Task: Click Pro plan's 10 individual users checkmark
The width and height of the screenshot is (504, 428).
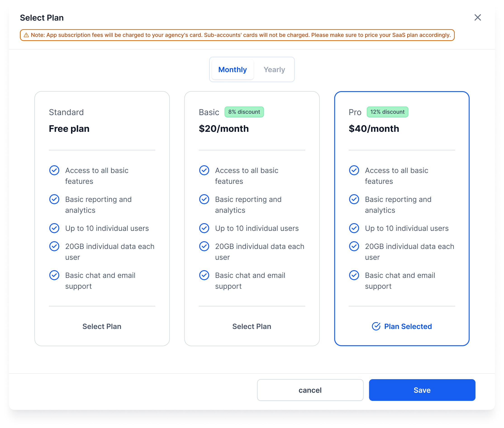Action: click(x=354, y=228)
